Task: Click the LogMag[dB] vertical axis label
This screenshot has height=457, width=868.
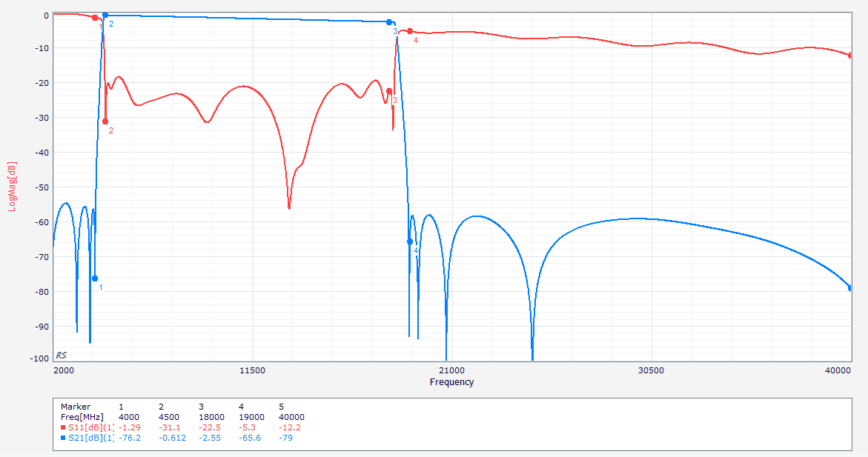Action: click(12, 187)
